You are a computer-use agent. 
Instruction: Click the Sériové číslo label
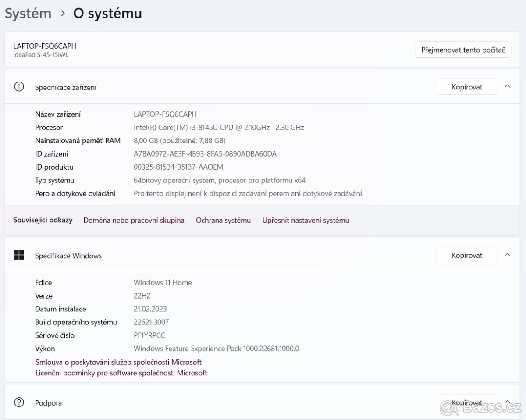55,335
